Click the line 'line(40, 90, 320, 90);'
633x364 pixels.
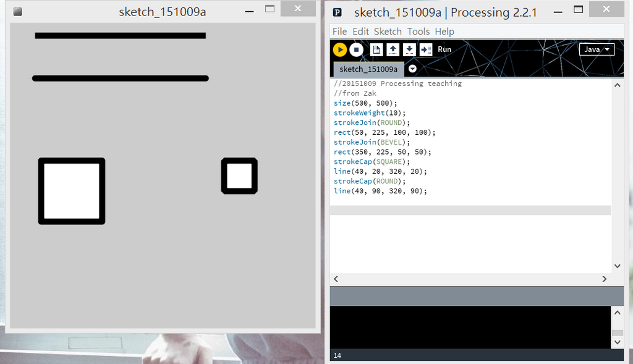click(380, 191)
